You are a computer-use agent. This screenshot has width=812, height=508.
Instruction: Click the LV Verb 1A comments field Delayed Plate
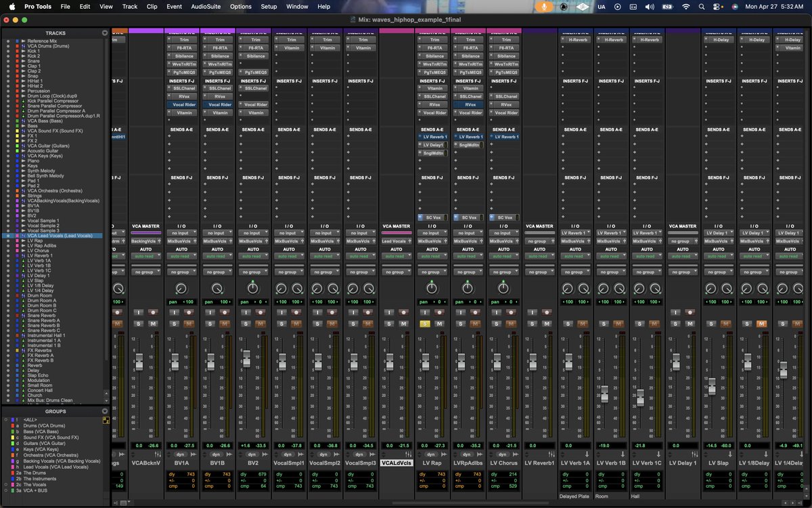(574, 496)
